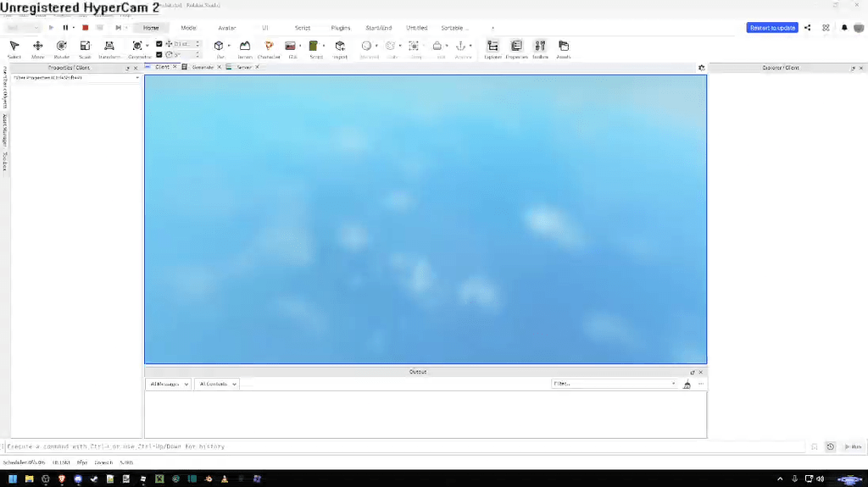
Task: Open the Toolbox panel
Action: coord(540,49)
